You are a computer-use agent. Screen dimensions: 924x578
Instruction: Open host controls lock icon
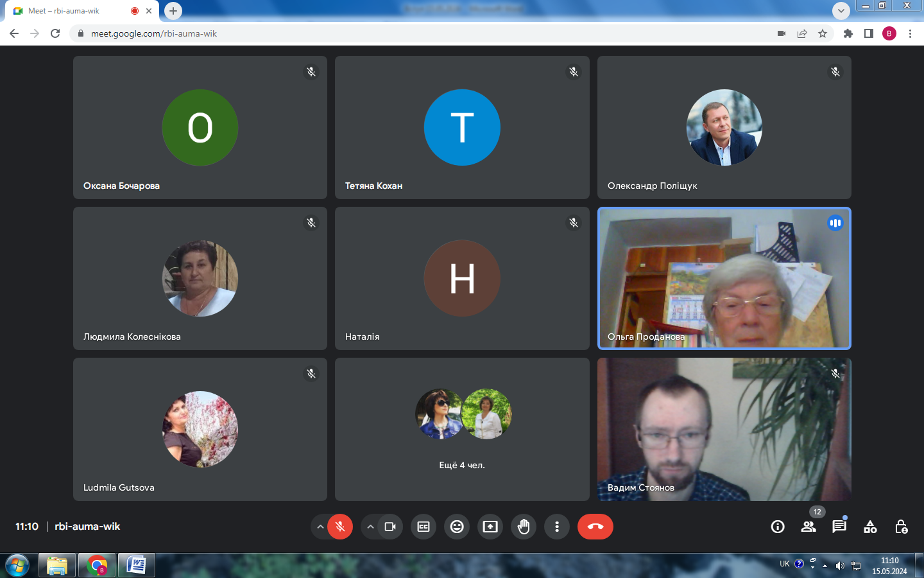[x=901, y=527]
